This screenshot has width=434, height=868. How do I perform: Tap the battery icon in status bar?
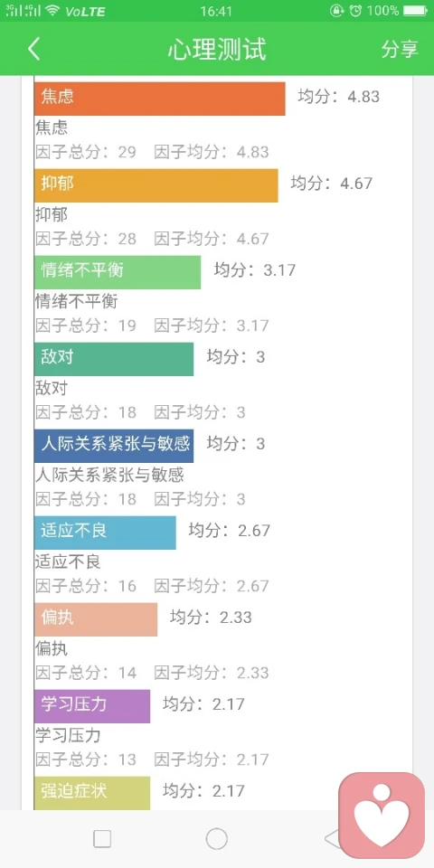point(415,11)
